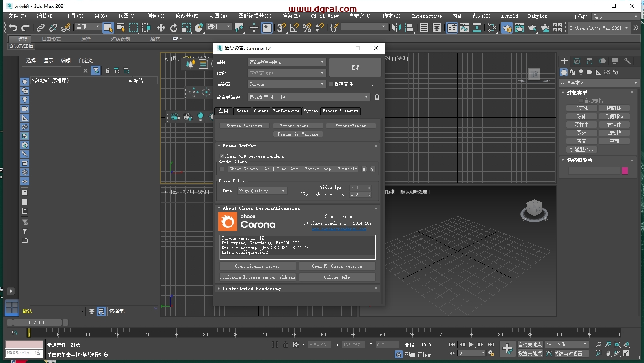Open the Image Filter Type dropdown
Image resolution: width=644 pixels, height=363 pixels.
pyautogui.click(x=262, y=191)
